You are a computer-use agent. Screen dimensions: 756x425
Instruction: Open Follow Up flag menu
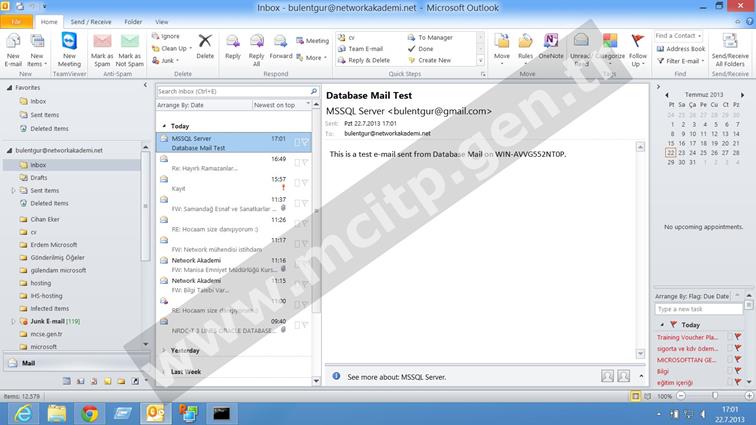point(638,50)
